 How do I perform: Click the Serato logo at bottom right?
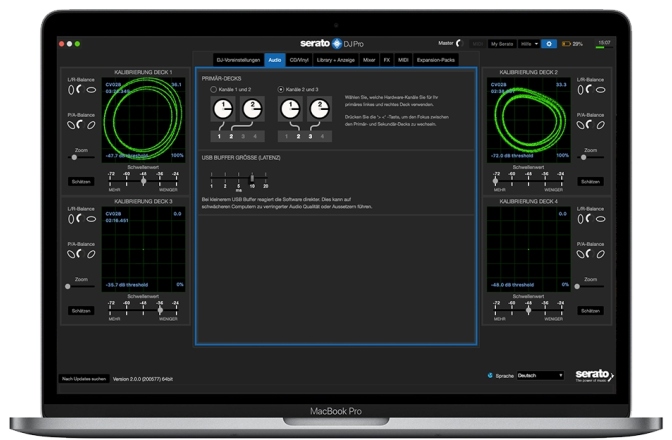594,375
